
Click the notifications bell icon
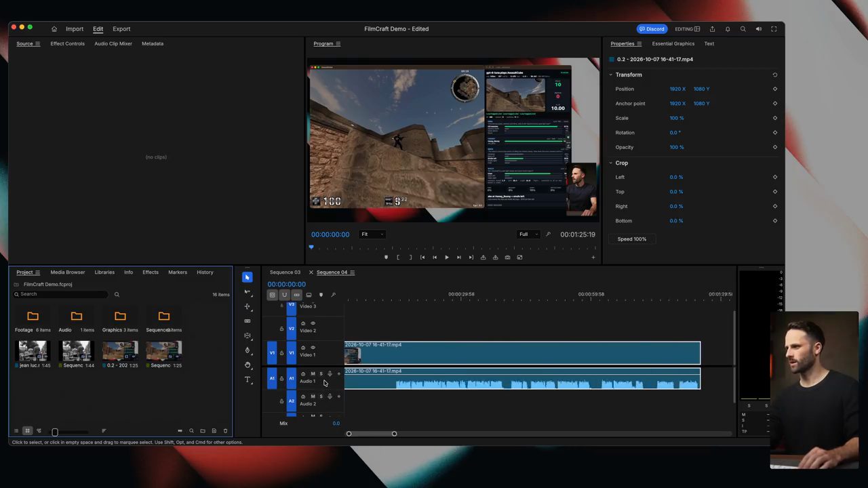point(728,29)
